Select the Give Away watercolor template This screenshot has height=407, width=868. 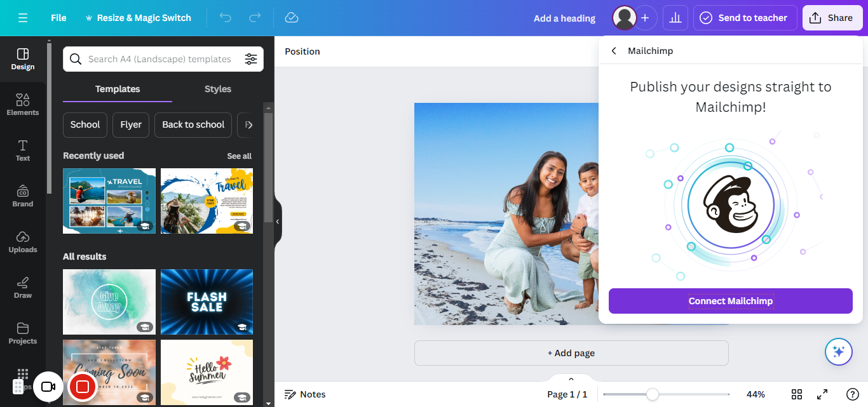click(x=109, y=302)
